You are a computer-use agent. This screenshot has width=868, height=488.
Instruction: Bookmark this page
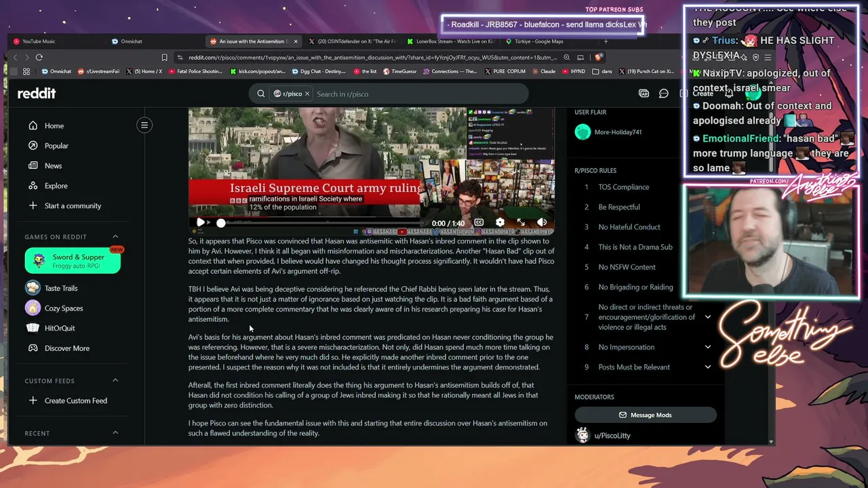[x=164, y=58]
